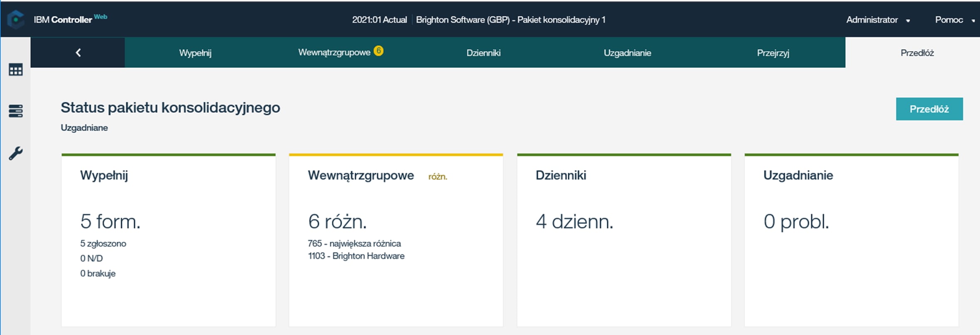This screenshot has width=980, height=335.
Task: Open the Dzienniki tab
Action: (x=483, y=53)
